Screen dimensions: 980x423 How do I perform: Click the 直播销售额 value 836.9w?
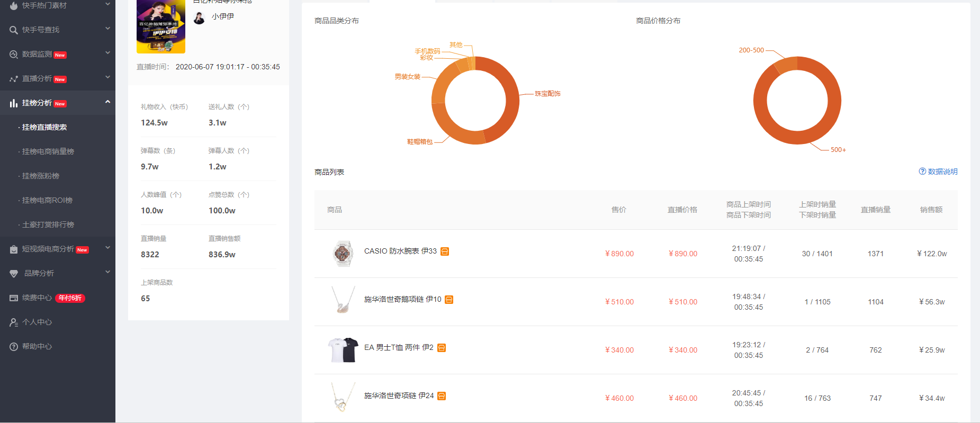pyautogui.click(x=222, y=255)
